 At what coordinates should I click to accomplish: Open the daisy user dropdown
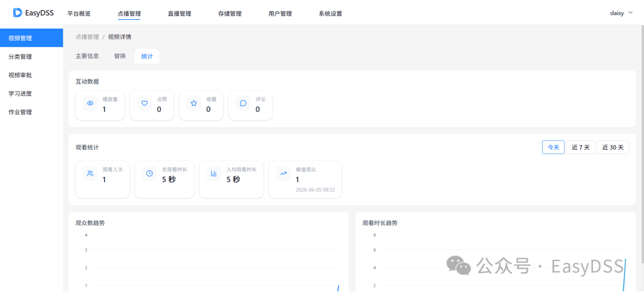point(621,13)
